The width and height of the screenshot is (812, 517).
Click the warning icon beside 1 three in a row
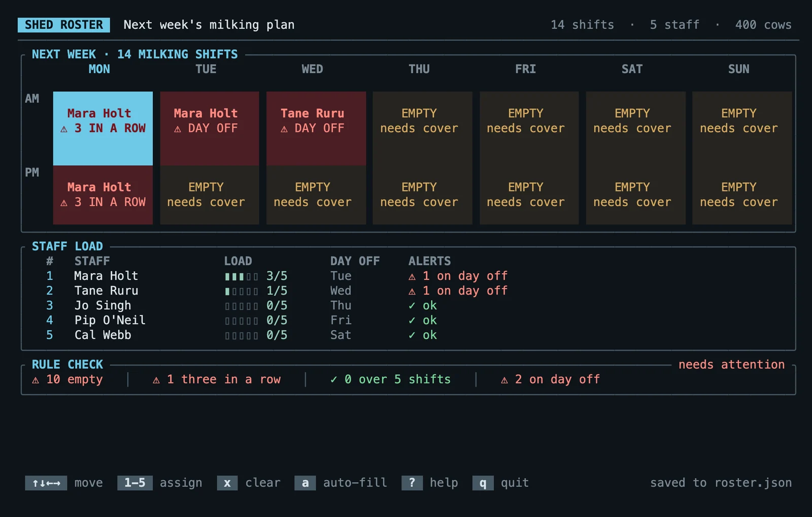coord(156,380)
